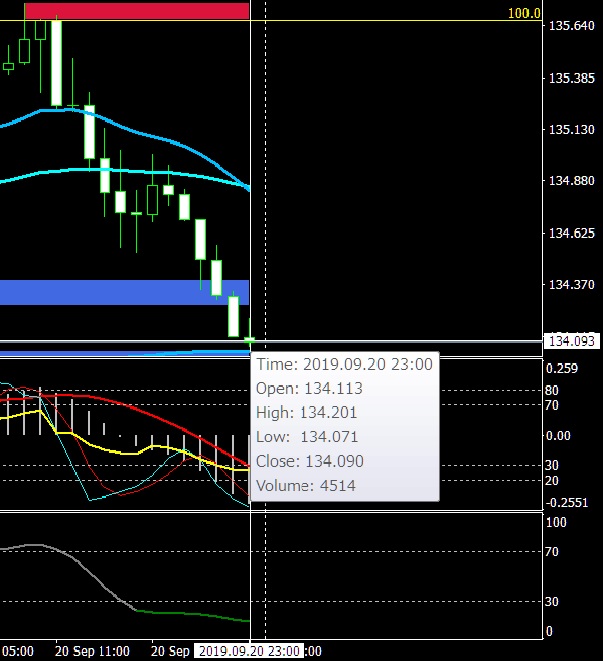This screenshot has width=603, height=661.
Task: Click the current price label 134.093
Action: (571, 342)
